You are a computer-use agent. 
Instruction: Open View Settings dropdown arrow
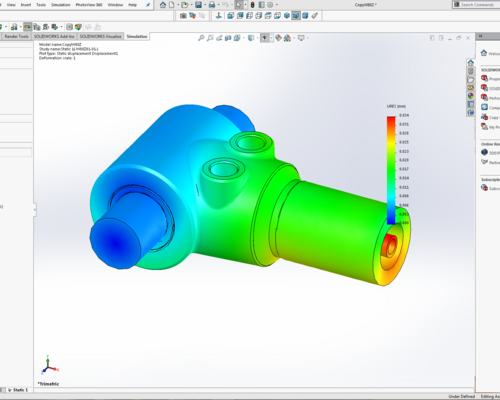tap(307, 38)
